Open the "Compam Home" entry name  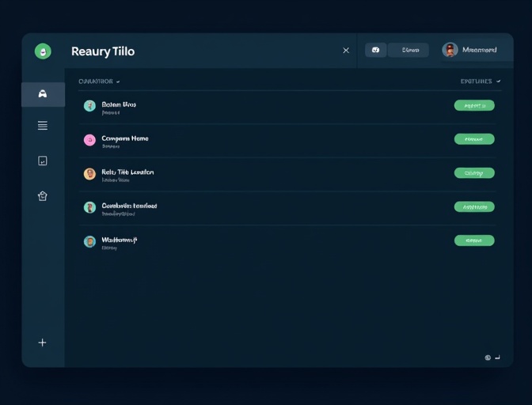coord(125,138)
